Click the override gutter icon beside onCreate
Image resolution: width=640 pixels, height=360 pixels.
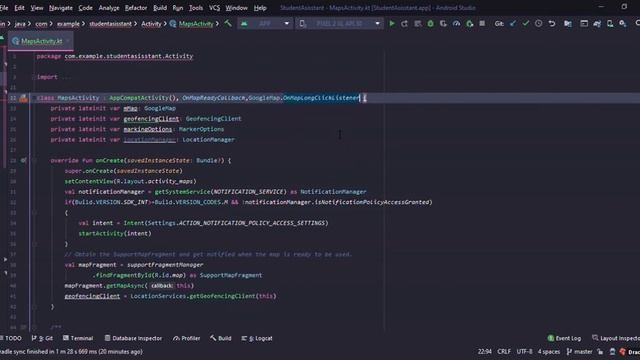coord(24,160)
